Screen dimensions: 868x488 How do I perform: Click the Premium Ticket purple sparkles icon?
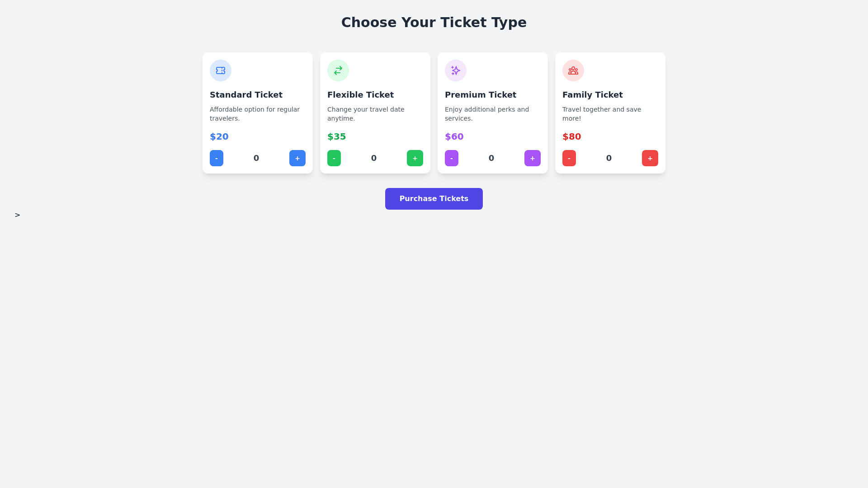(x=456, y=70)
